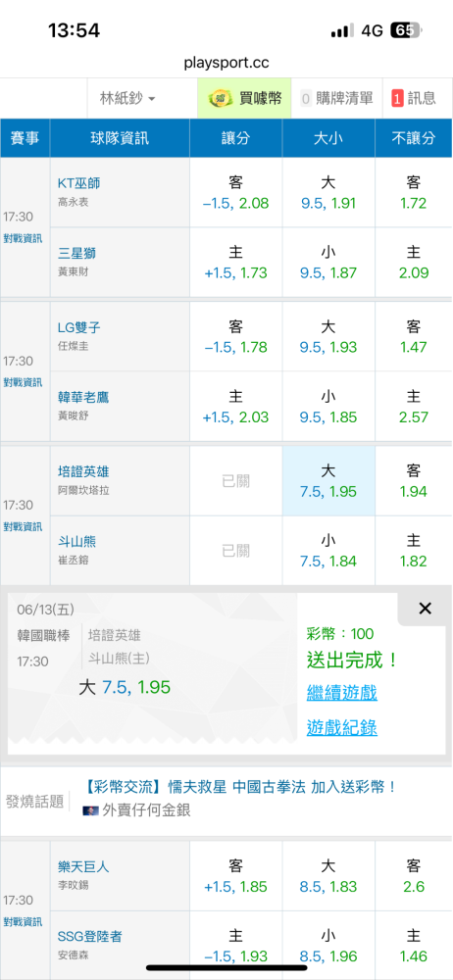Open the 遊戲紀錄 link

coord(341,727)
